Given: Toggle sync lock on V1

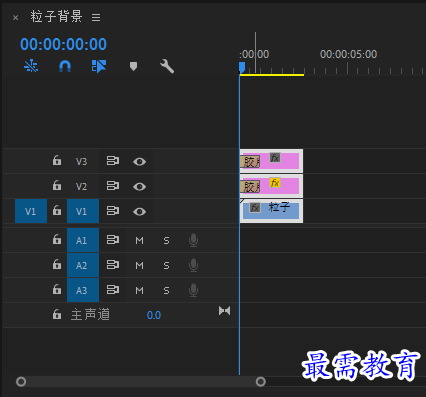Looking at the screenshot, I should 113,211.
